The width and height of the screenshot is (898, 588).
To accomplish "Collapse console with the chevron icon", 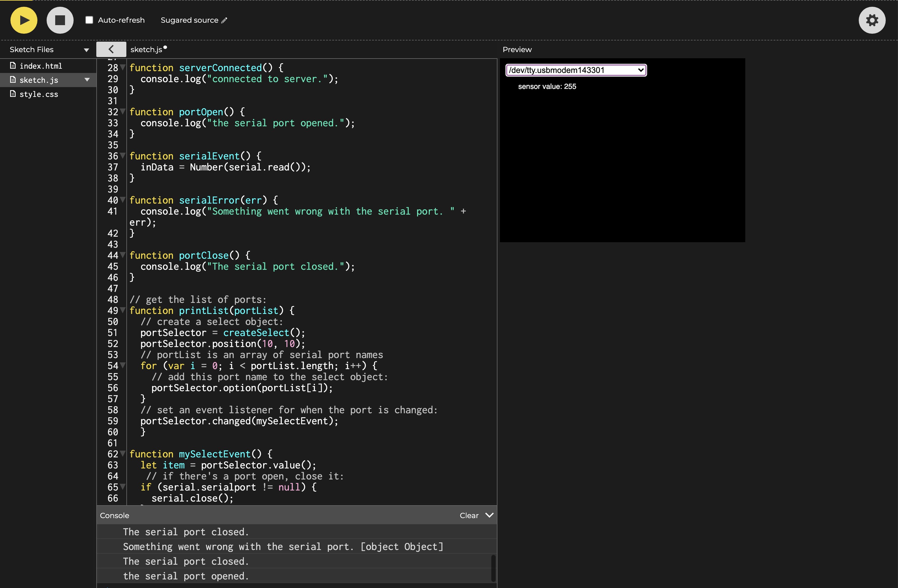I will point(489,515).
